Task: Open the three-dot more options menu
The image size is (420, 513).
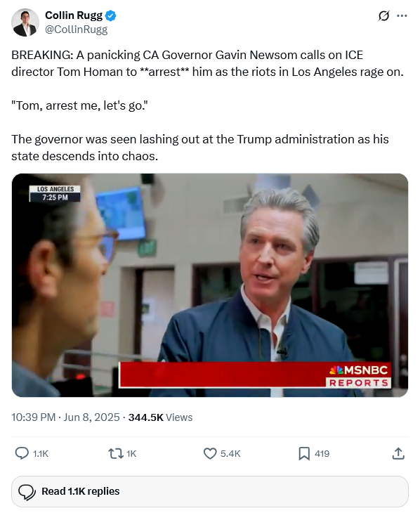Action: (x=402, y=15)
